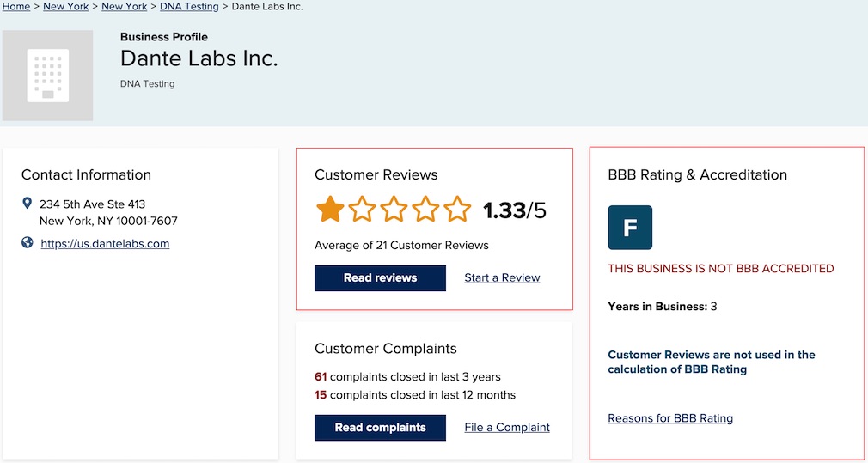This screenshot has height=463, width=868.
Task: Open the us.dantelabs.com website link
Action: 105,243
